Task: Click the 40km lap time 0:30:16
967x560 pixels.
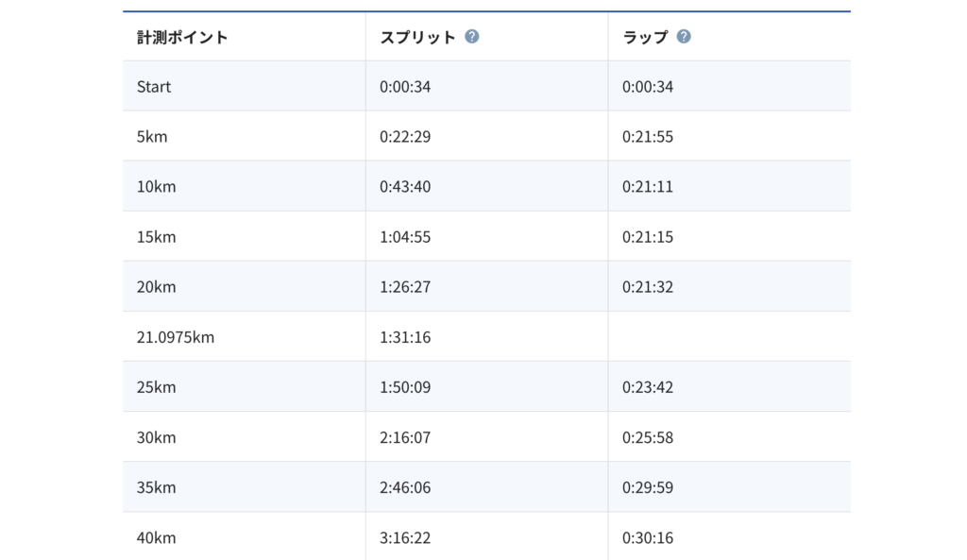Action: [x=648, y=538]
